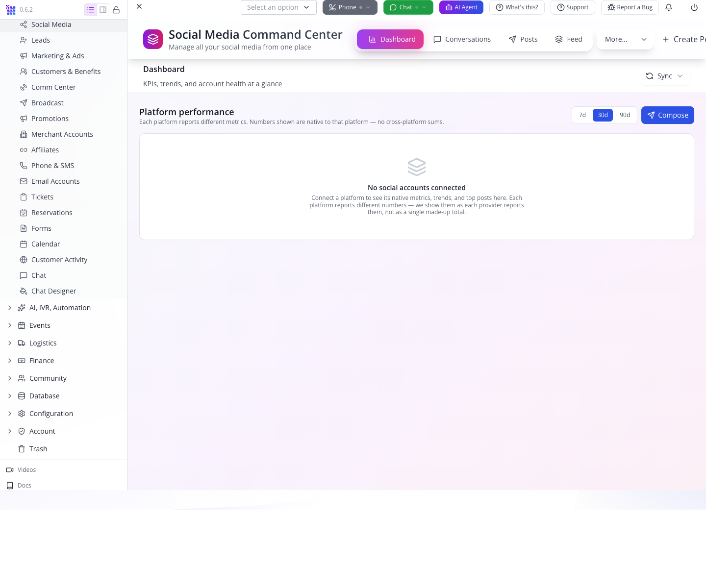Click the Marketing & Ads megaphone icon
This screenshot has width=706, height=588.
tap(24, 56)
